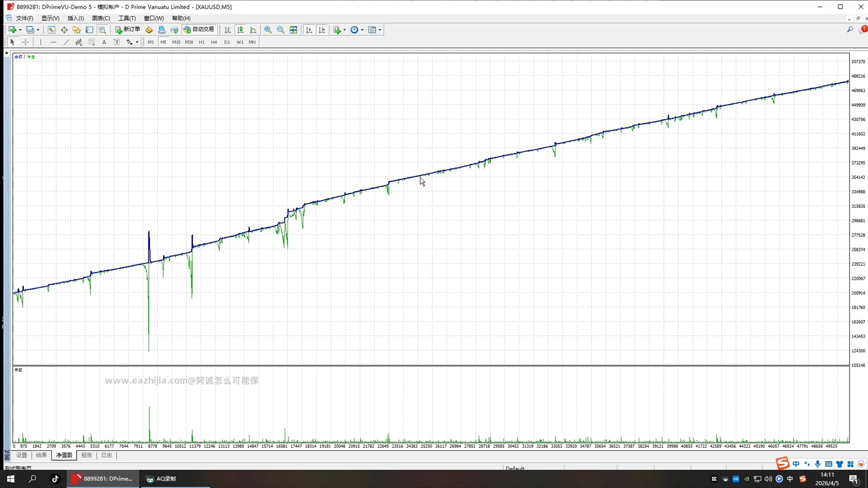Screen dimensions: 868x488
Task: Switch timeframe to M15
Action: pyautogui.click(x=176, y=42)
